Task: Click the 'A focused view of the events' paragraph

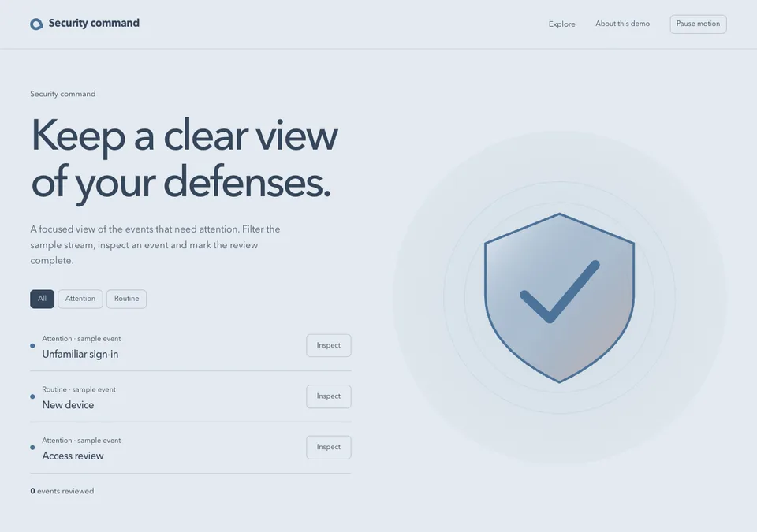Action: click(x=155, y=245)
